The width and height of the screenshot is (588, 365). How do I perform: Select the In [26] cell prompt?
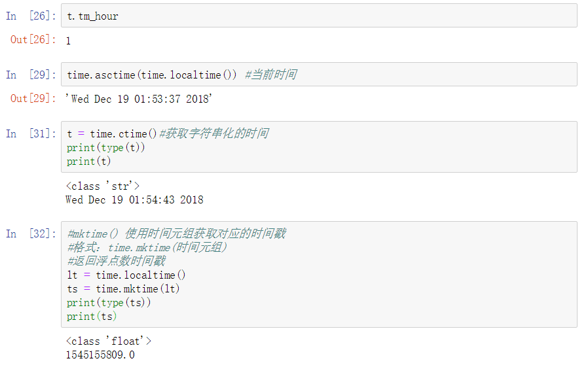30,16
